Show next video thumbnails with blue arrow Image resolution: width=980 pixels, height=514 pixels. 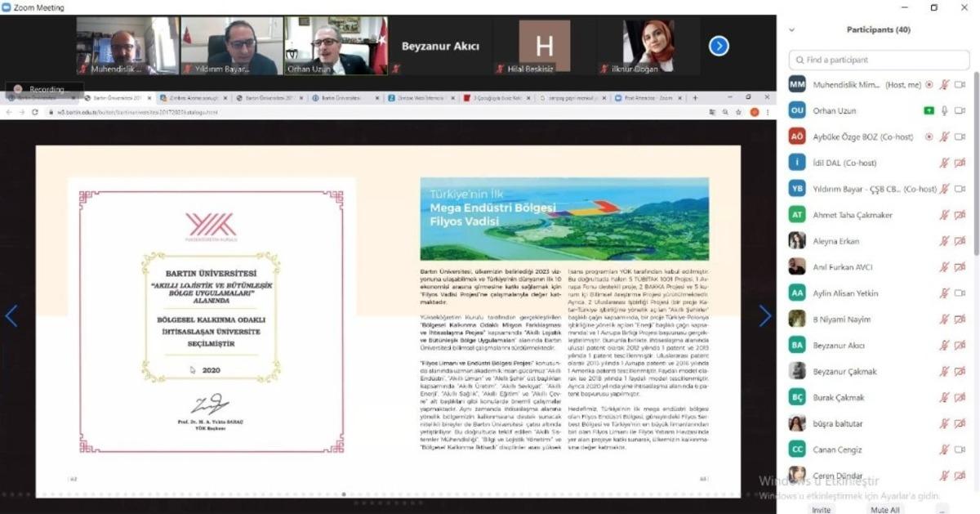pos(719,46)
